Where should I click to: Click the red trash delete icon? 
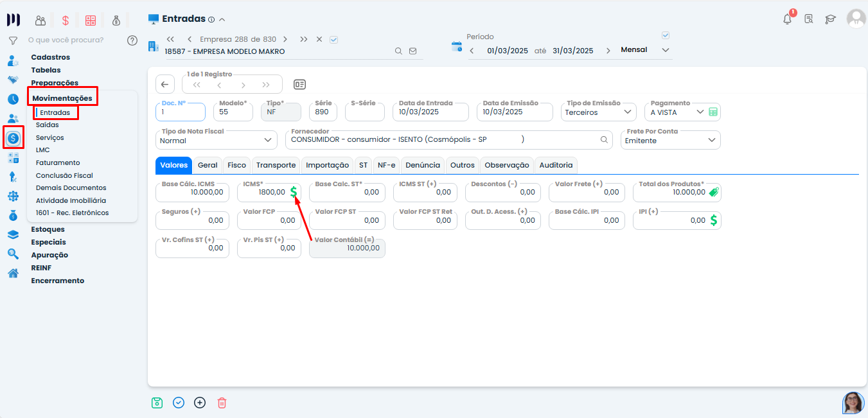click(222, 403)
